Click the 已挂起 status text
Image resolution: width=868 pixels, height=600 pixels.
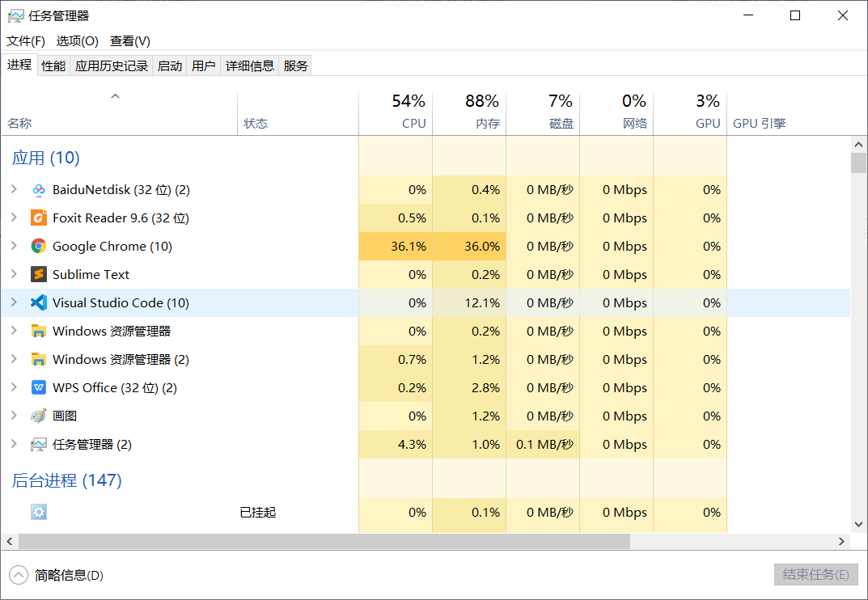[258, 513]
